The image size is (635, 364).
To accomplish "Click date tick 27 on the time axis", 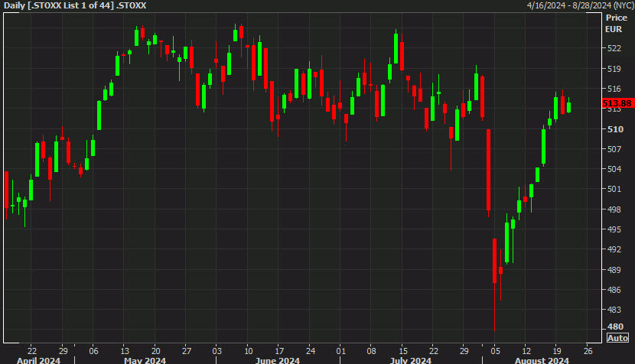I will coord(186,351).
